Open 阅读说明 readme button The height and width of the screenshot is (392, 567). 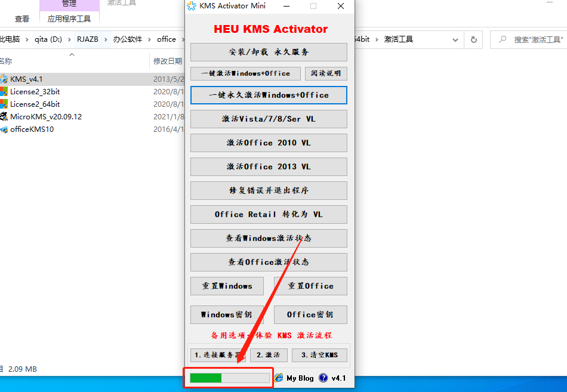(x=326, y=73)
